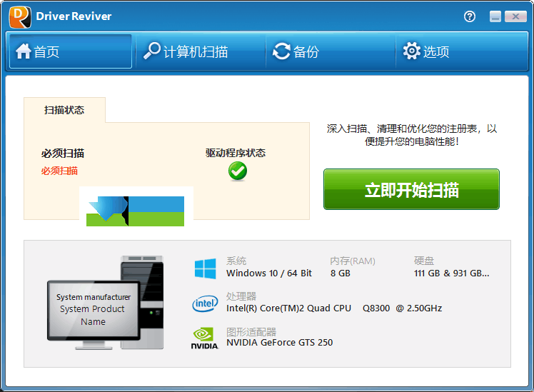534x392 pixels.
Task: Click the Intel logo icon
Action: (205, 303)
